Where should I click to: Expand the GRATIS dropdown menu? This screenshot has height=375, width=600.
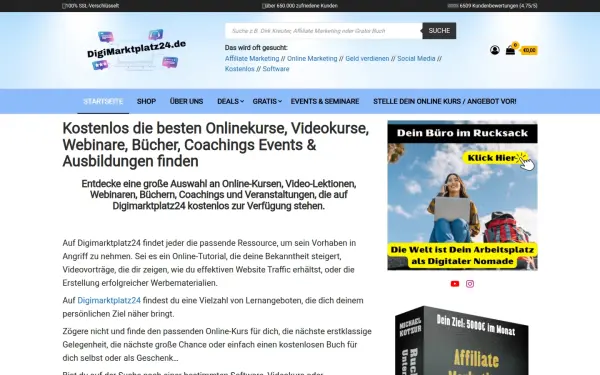[x=267, y=101]
